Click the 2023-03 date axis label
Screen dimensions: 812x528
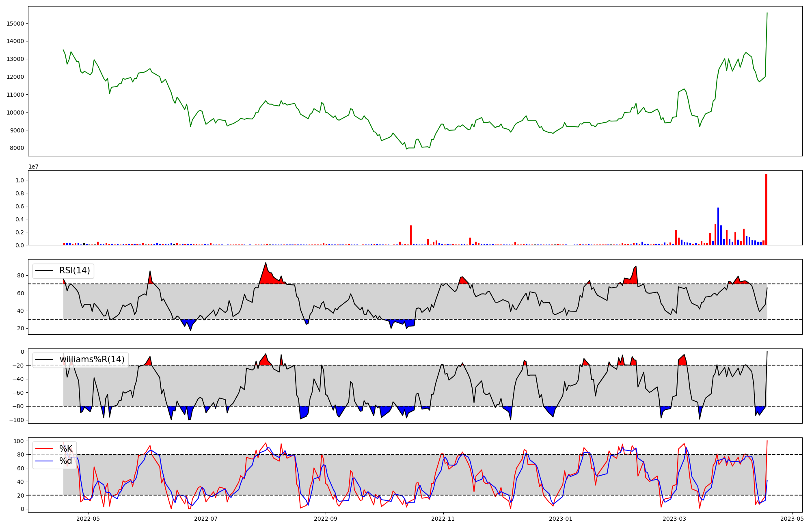[x=675, y=519]
